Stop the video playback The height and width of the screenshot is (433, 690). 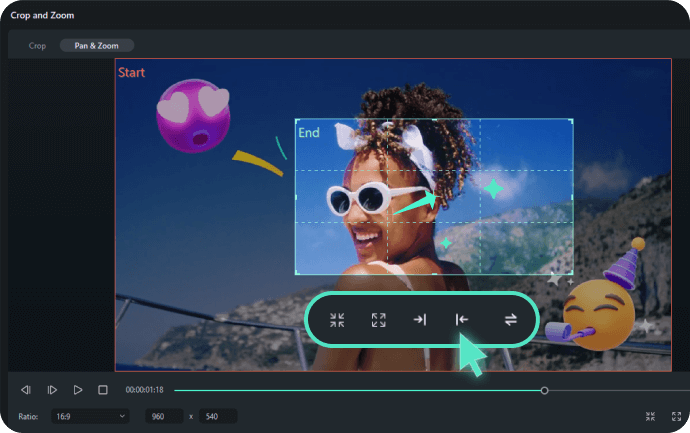pyautogui.click(x=103, y=390)
